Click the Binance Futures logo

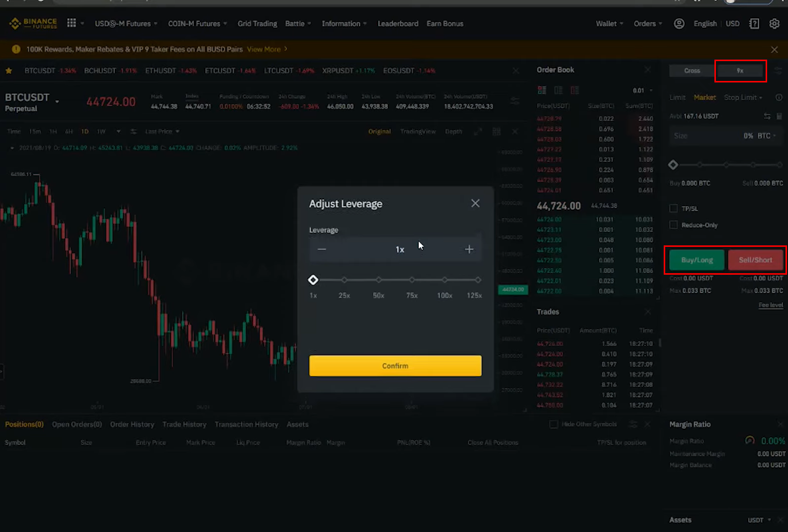(33, 23)
